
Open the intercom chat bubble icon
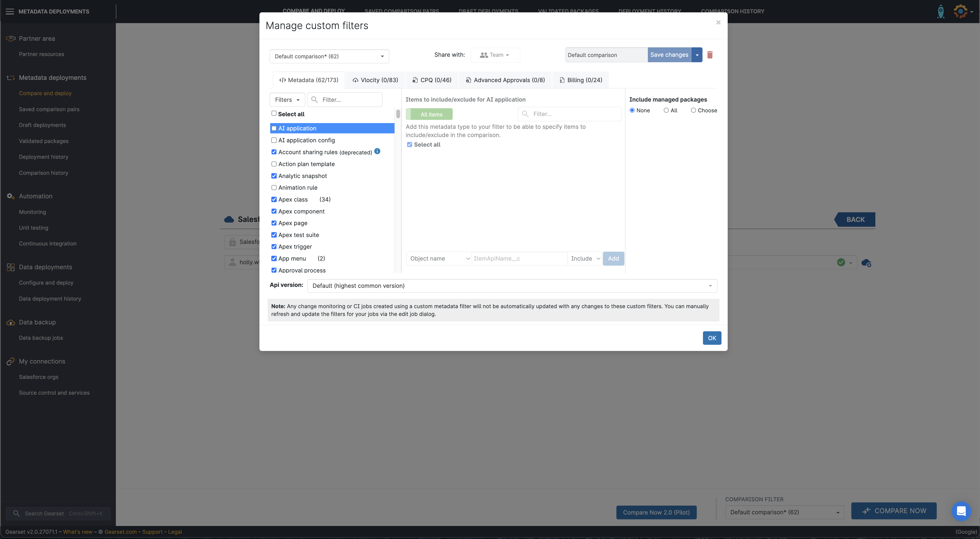tap(961, 511)
